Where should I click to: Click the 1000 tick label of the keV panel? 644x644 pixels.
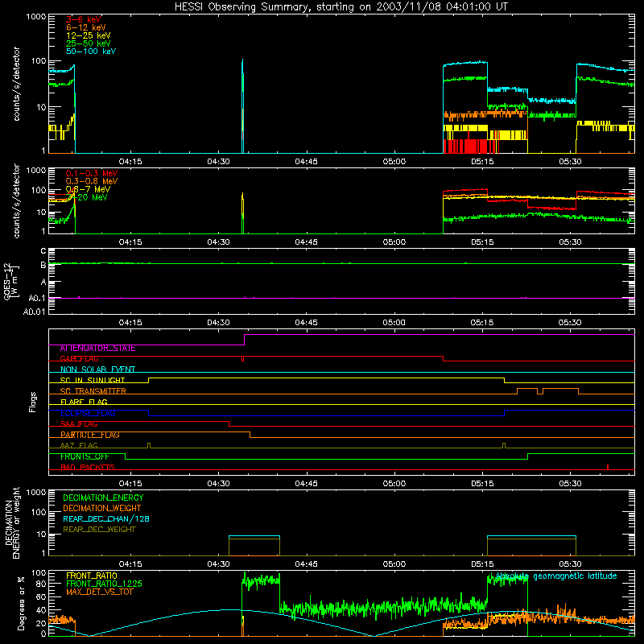tap(36, 17)
